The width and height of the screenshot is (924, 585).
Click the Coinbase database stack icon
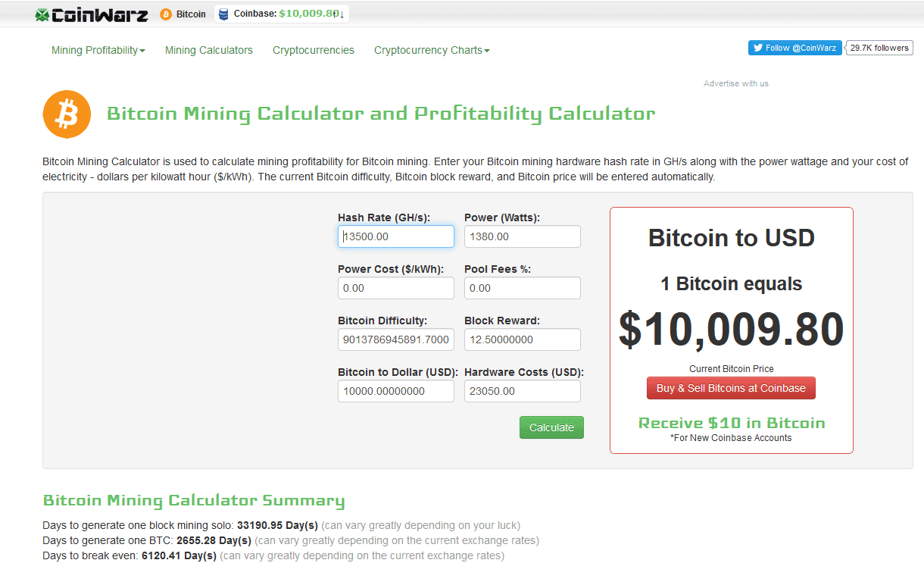[x=223, y=14]
